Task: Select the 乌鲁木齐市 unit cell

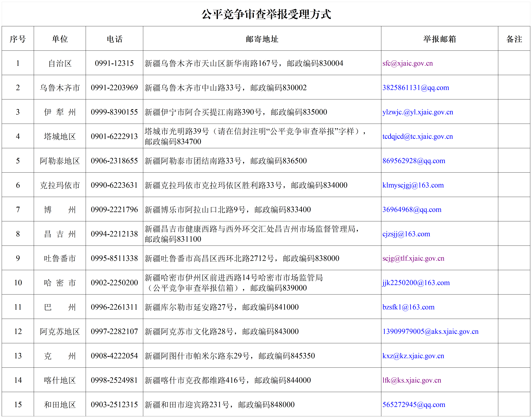Action: (60, 88)
